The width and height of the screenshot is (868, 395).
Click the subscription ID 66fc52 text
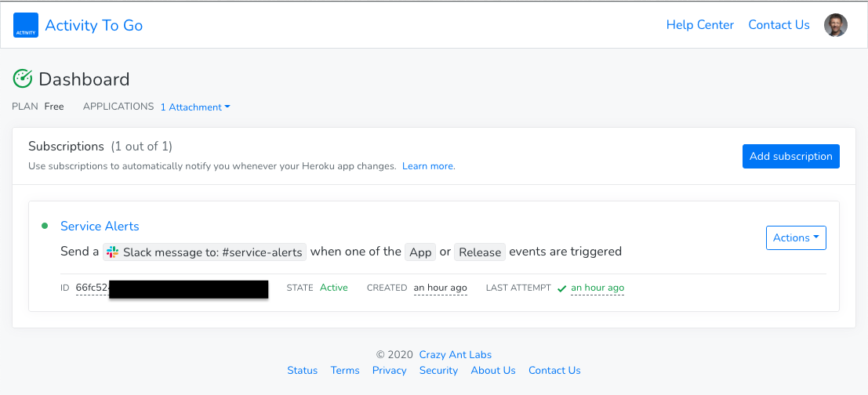(92, 288)
